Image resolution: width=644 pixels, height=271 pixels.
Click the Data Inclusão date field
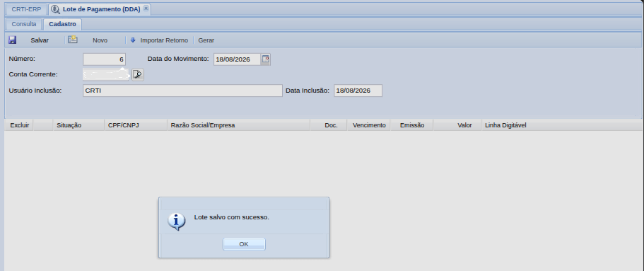(x=358, y=91)
